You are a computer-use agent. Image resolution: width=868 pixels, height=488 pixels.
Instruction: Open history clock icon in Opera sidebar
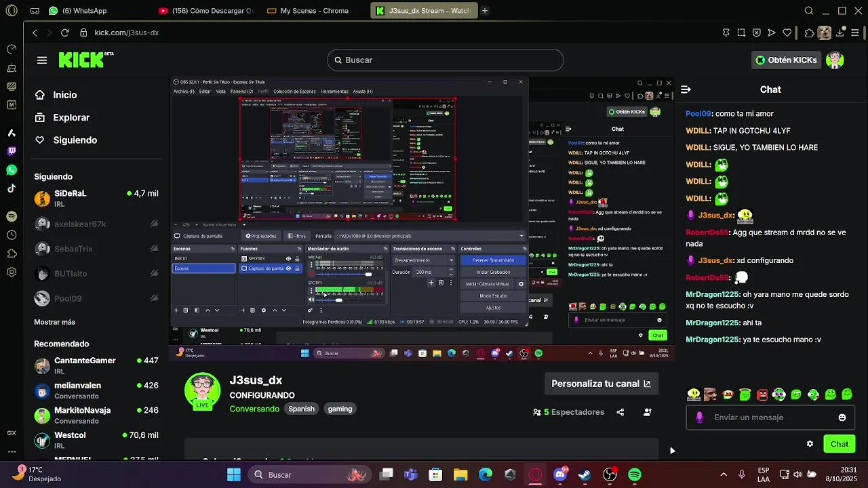pos(12,235)
